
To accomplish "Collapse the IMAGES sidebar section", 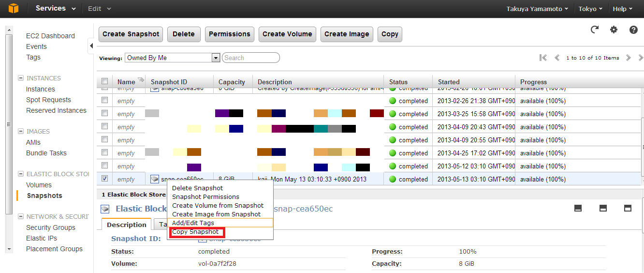I will coord(21,131).
